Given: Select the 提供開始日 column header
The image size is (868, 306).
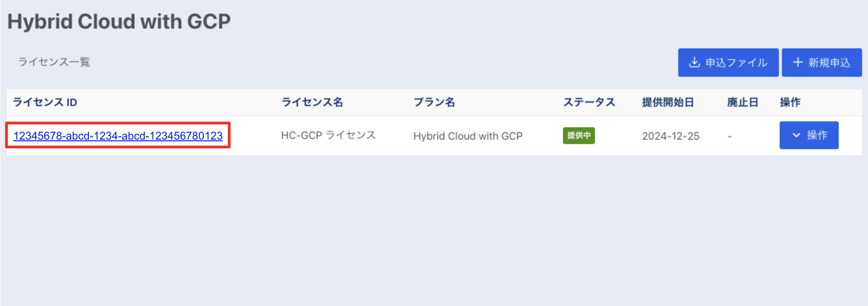Looking at the screenshot, I should [668, 103].
